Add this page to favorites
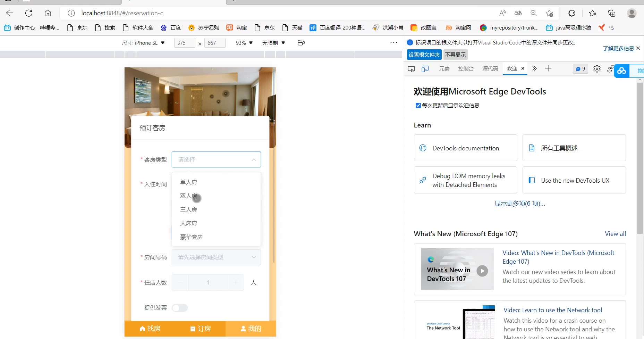The width and height of the screenshot is (644, 339). (549, 13)
